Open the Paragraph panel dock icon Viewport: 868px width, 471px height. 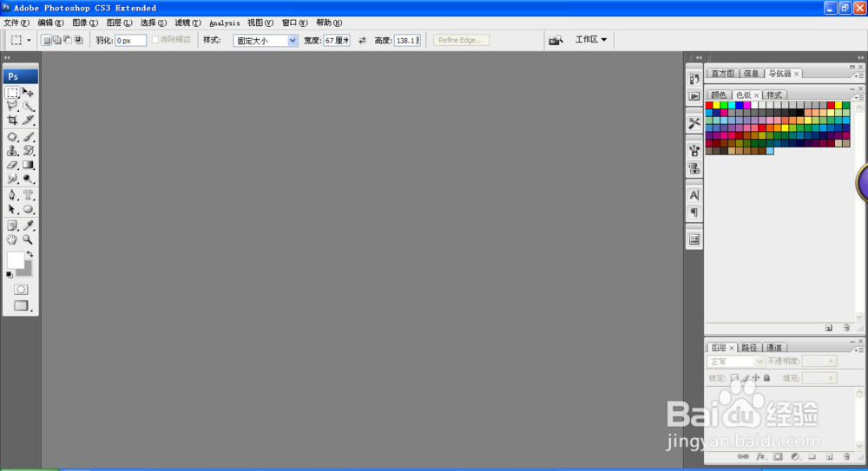[694, 213]
